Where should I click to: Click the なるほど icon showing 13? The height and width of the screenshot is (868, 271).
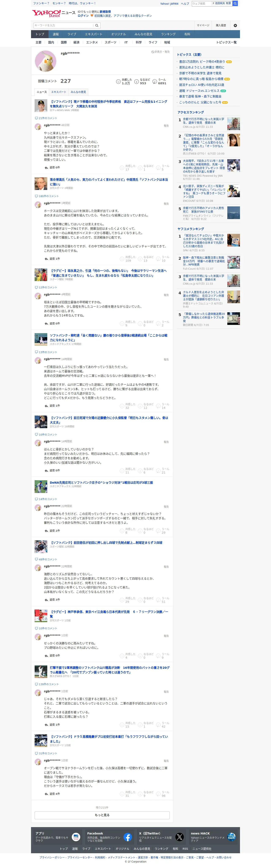tap(140, 259)
